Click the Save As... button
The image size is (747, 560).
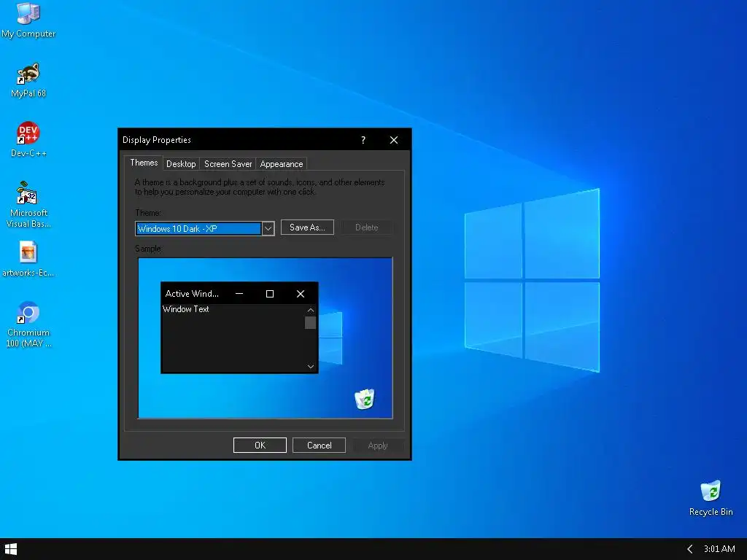tap(307, 227)
